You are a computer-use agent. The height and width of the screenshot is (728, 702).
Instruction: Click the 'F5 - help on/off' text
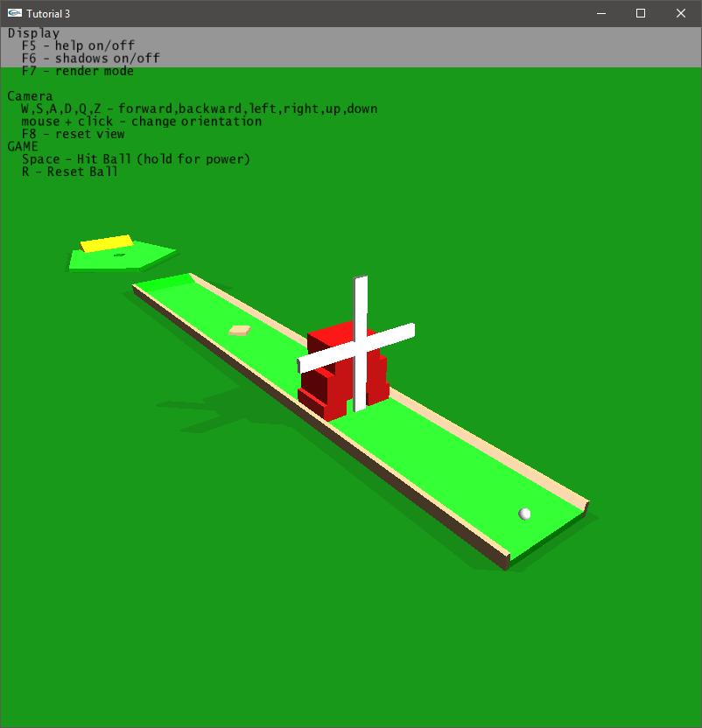[x=78, y=45]
